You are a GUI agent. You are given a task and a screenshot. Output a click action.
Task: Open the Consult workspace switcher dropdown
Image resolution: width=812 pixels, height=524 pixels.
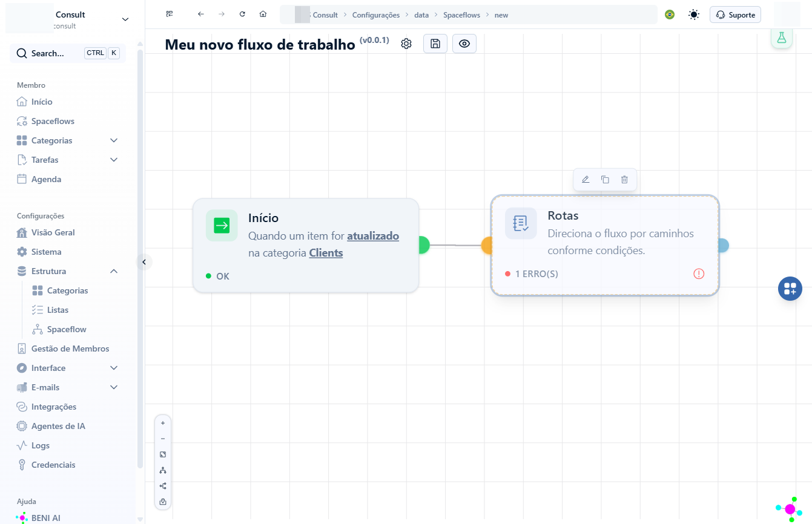pos(125,19)
